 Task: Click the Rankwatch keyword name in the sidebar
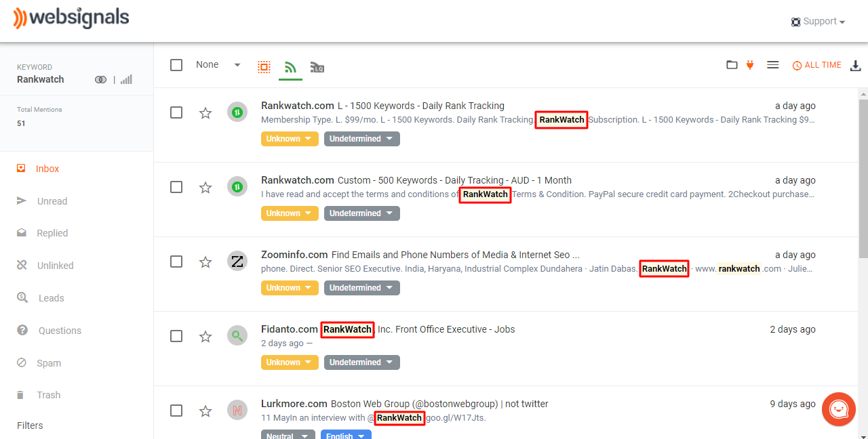[41, 79]
